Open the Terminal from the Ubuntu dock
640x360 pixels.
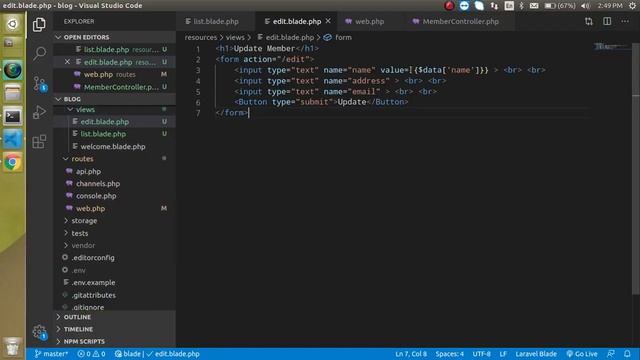click(x=13, y=116)
